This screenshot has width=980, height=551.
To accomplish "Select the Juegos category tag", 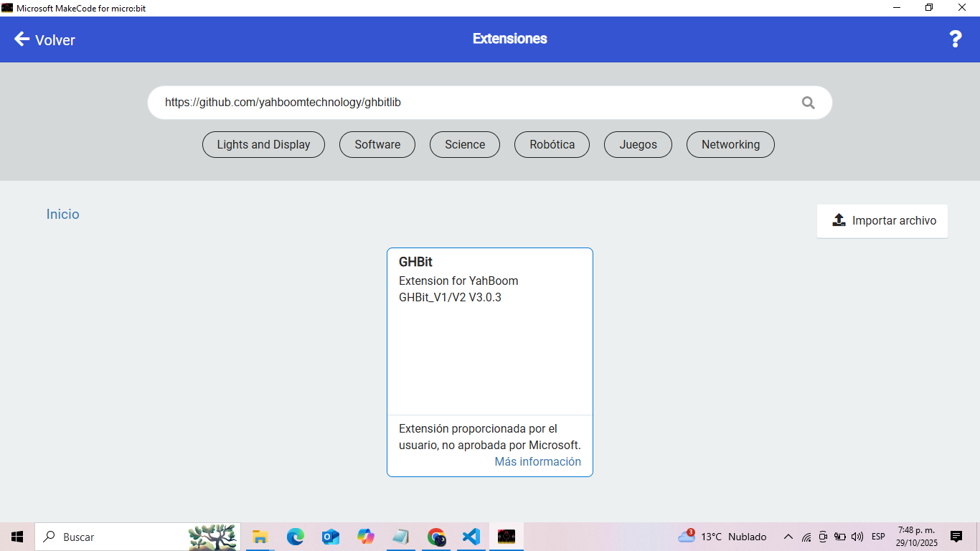I will (638, 144).
